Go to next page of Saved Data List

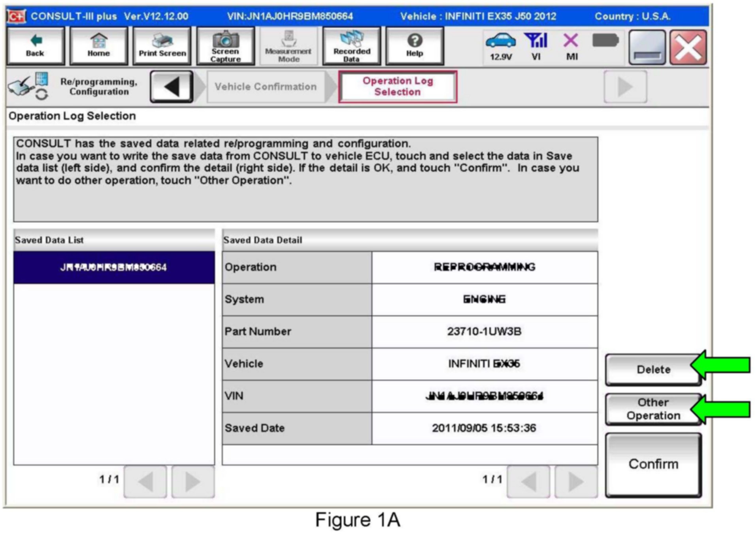193,481
